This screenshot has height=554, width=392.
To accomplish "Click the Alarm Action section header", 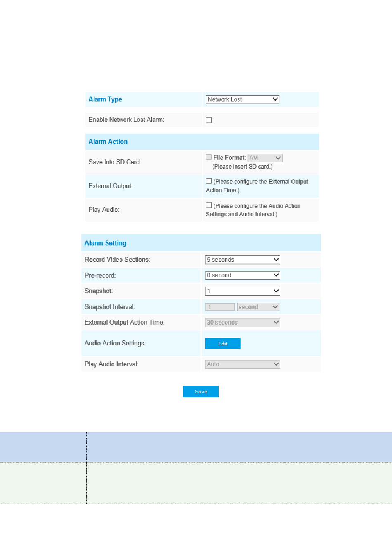I will pos(202,141).
